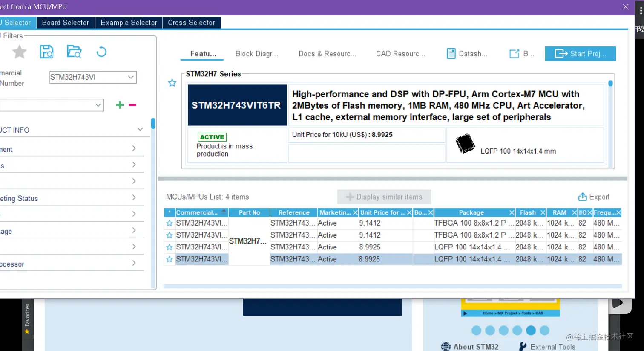Open the Docs & Resources tab
The image size is (644, 351).
point(327,54)
